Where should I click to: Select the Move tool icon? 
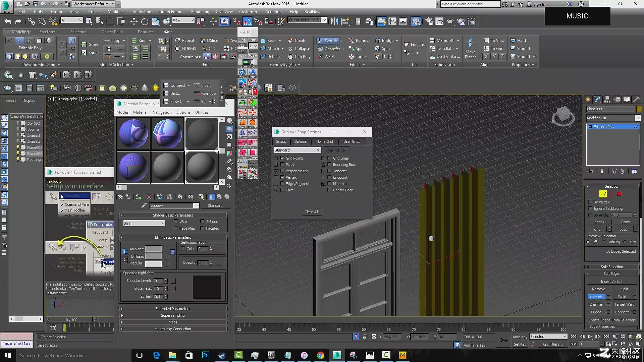(x=134, y=21)
